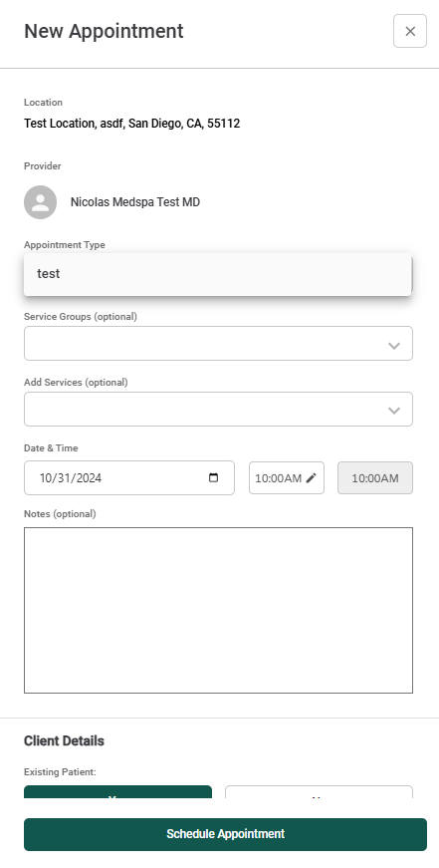
Task: Click the greyed-out end time 10:00AM box
Action: (x=375, y=477)
